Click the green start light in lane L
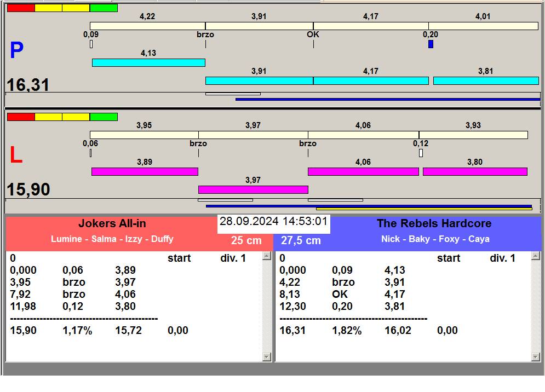Screen dimensions: 545x392 (104, 117)
